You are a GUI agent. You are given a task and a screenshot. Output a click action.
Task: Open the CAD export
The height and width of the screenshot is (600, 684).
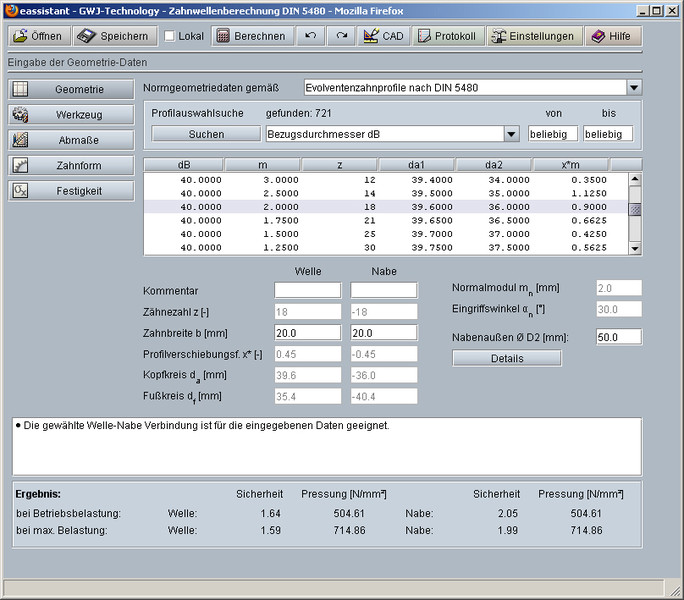point(382,36)
